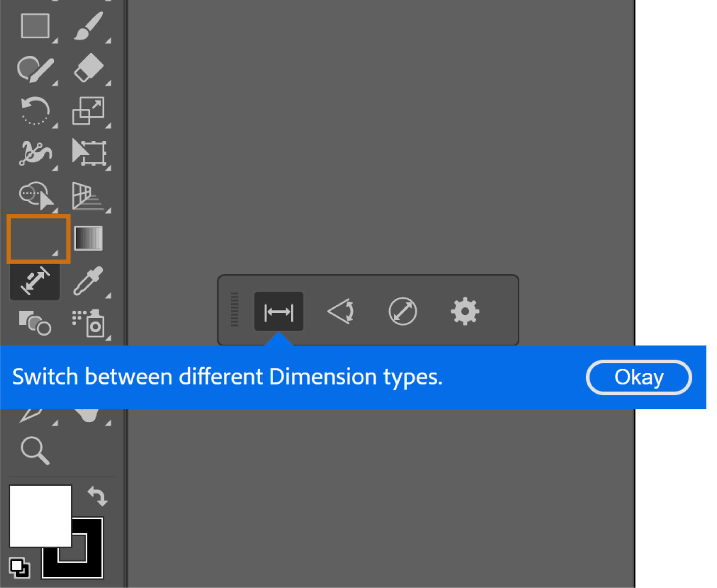Select the Rectangle tool
This screenshot has width=717, height=588.
tap(35, 26)
